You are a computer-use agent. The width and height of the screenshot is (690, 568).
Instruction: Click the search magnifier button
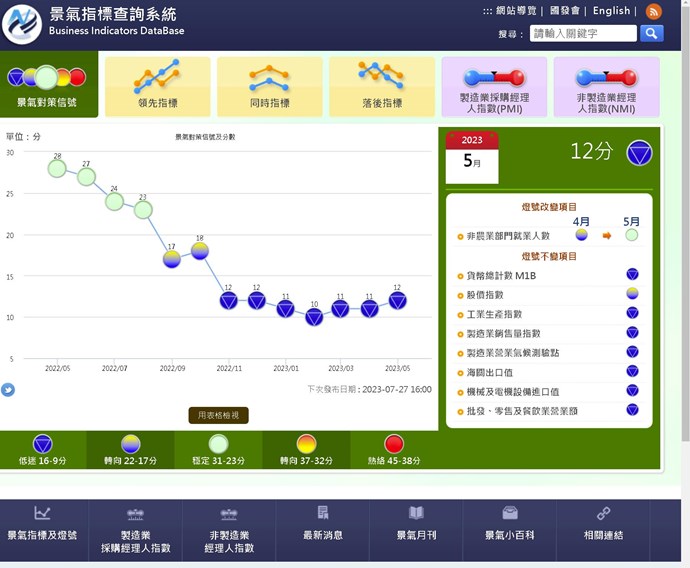651,33
